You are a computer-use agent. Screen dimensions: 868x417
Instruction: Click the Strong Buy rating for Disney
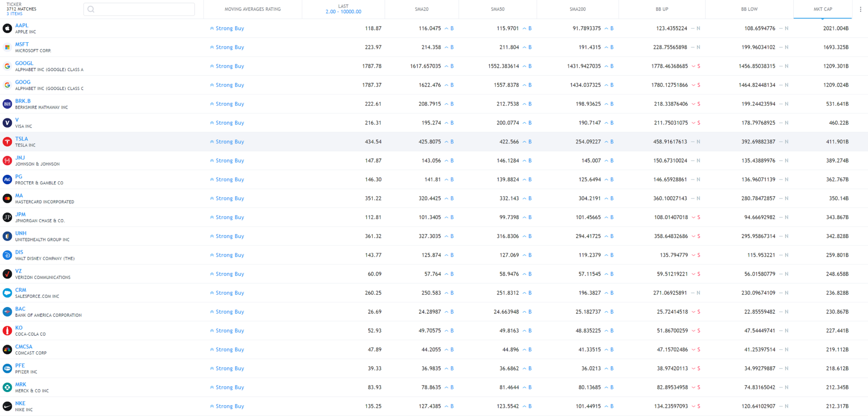pyautogui.click(x=229, y=255)
